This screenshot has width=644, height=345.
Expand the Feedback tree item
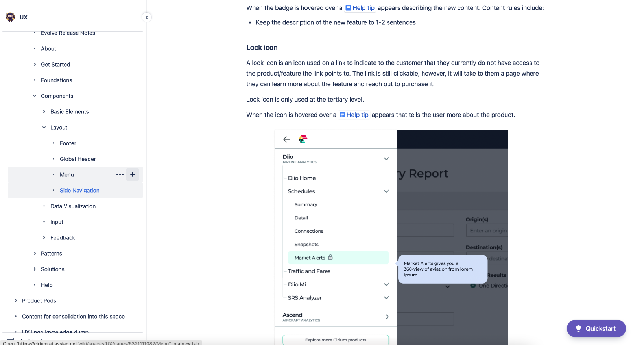click(44, 237)
